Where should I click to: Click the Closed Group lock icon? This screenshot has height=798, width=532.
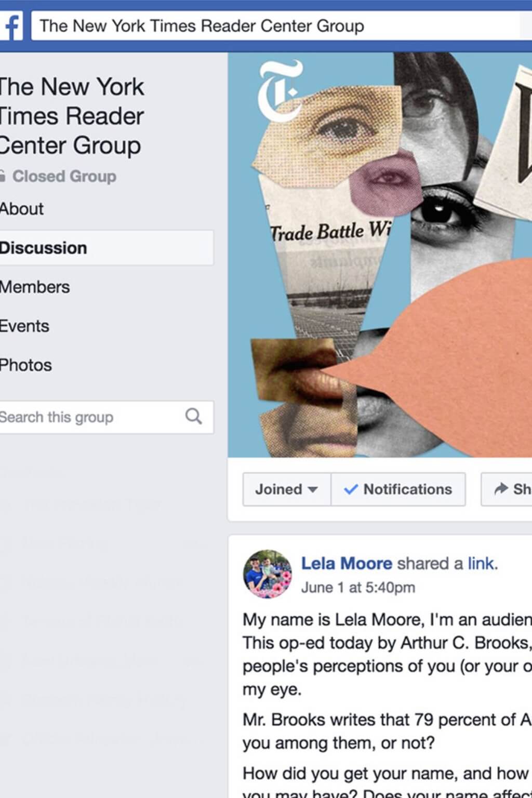coord(3,177)
